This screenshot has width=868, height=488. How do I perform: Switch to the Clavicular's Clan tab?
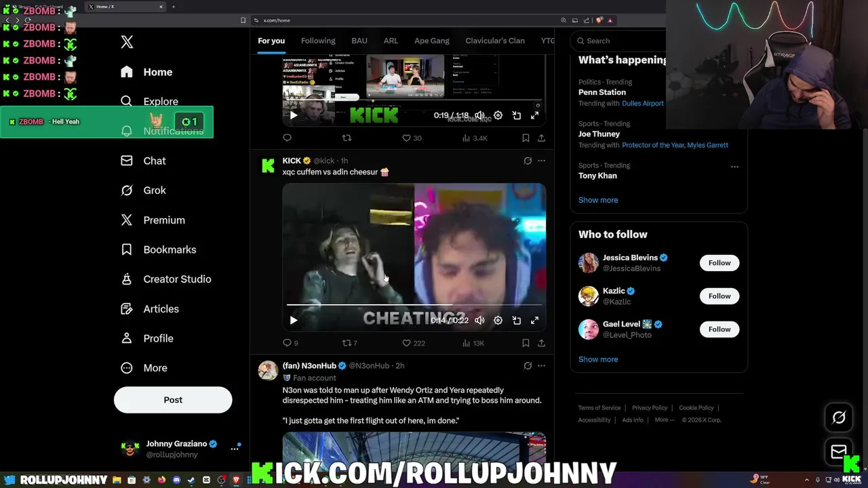click(495, 41)
